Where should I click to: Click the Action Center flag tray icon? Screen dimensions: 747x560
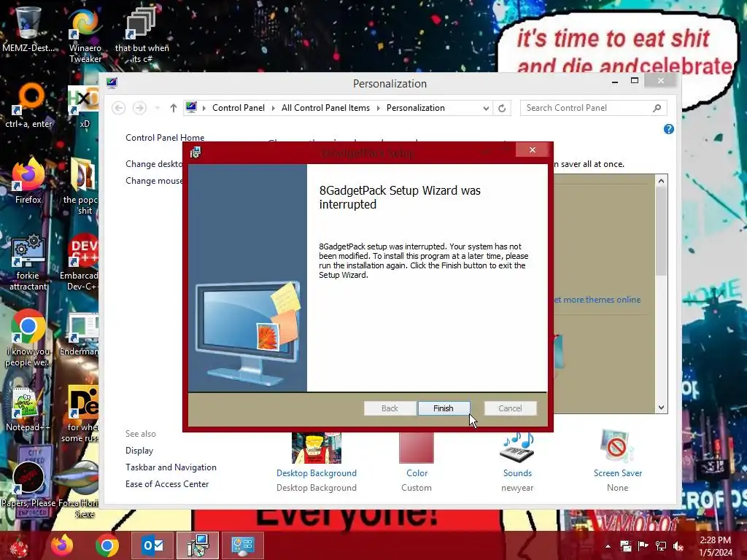pyautogui.click(x=643, y=546)
